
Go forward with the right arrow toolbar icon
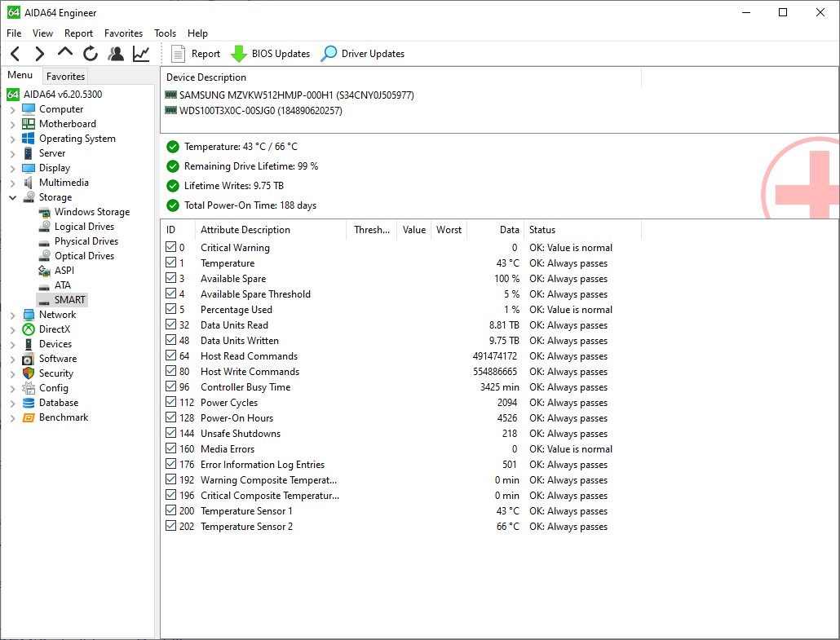click(x=39, y=54)
